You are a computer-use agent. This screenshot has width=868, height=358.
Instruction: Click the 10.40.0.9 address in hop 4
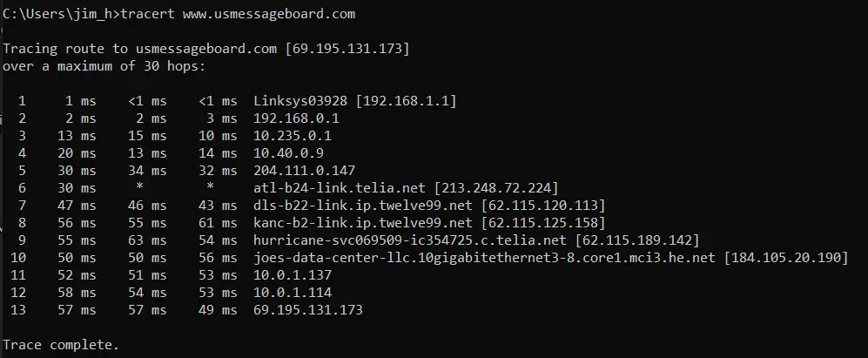tap(288, 153)
